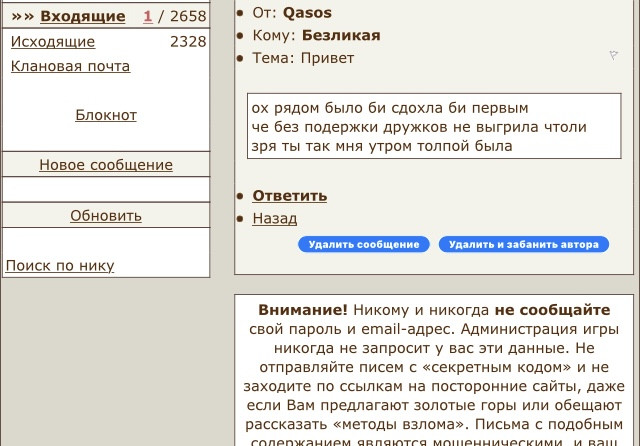
Task: Open the Исходящие sent folder
Action: coord(53,42)
